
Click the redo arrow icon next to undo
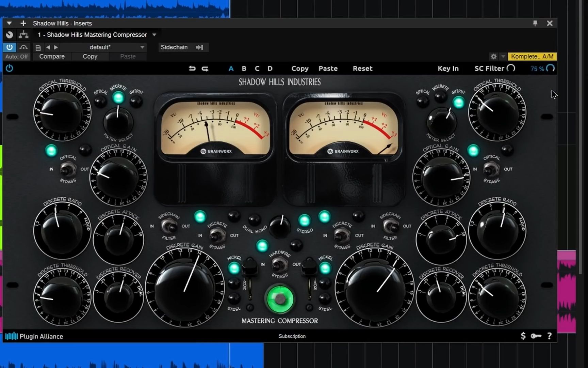pyautogui.click(x=205, y=68)
